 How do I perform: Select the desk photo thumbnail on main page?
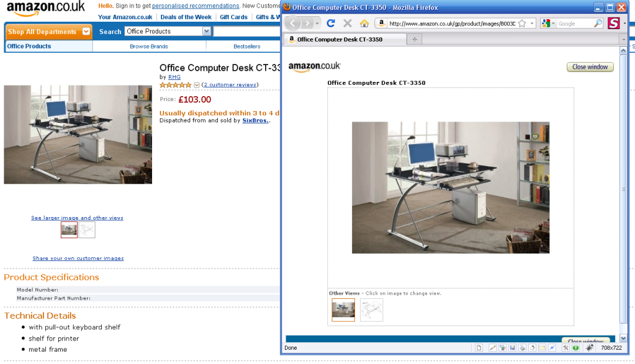click(x=70, y=229)
